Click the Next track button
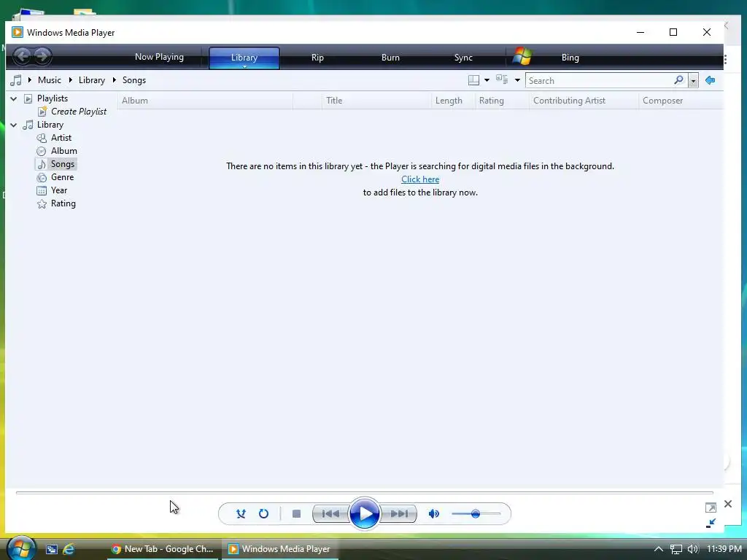747x560 pixels. tap(399, 513)
